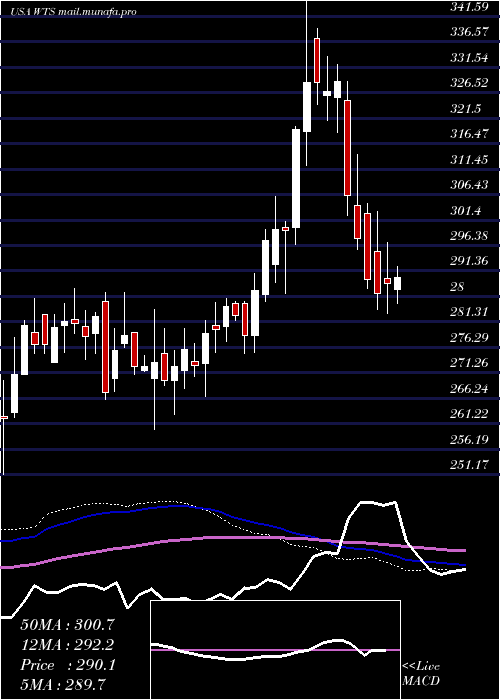
Task: Click the 281.31 price axis label
Action: tap(467, 311)
